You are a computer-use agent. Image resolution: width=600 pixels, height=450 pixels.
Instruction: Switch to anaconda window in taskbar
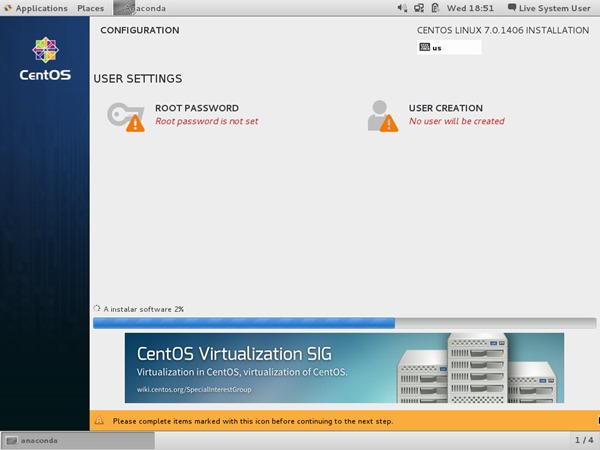click(78, 441)
